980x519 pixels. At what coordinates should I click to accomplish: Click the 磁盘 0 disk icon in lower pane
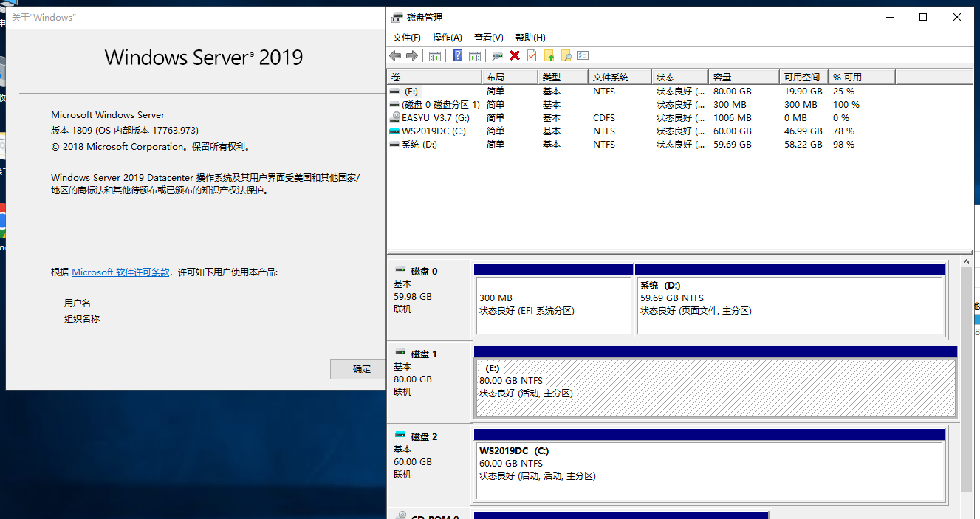(400, 271)
